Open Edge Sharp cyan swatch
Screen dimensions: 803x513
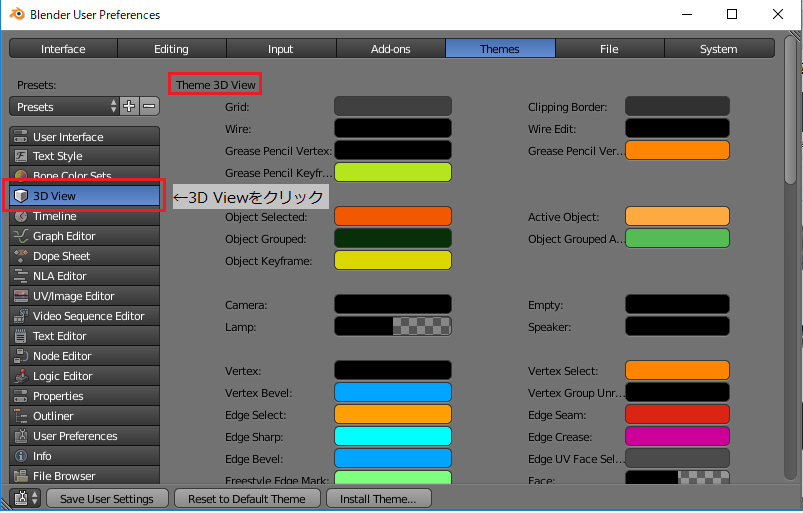pyautogui.click(x=393, y=436)
